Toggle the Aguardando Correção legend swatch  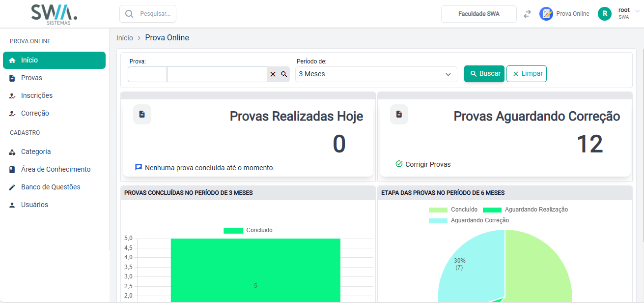[438, 220]
